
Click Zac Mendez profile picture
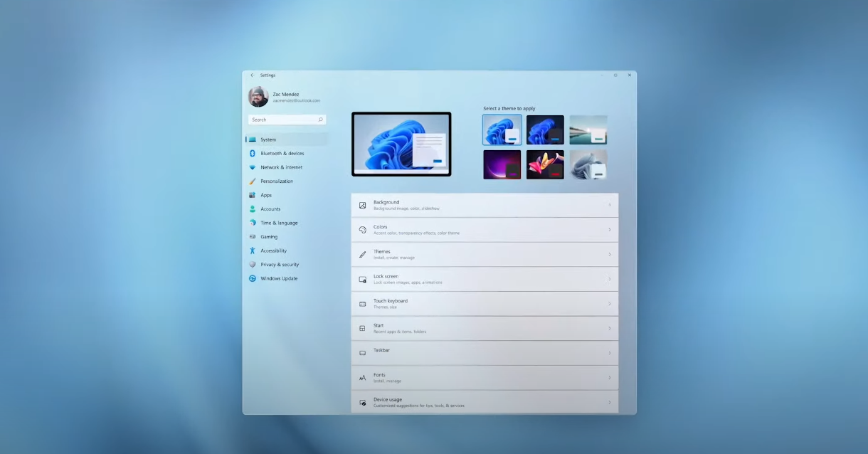click(x=258, y=97)
